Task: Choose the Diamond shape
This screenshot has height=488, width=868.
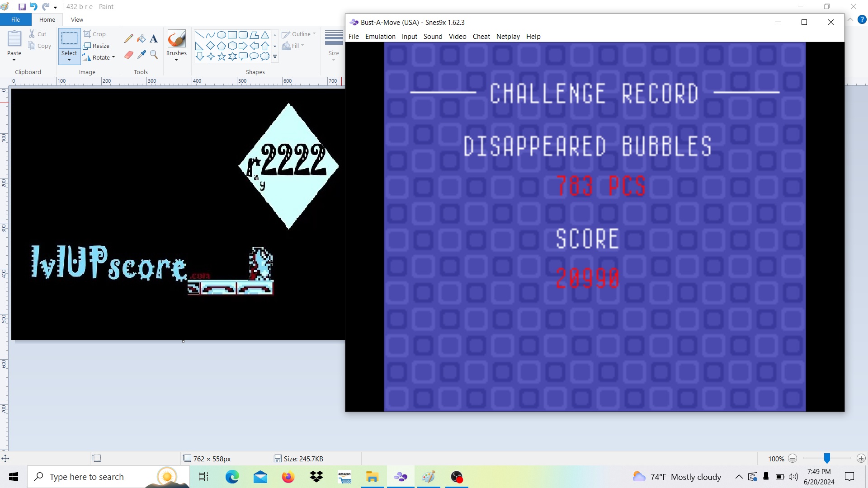Action: click(x=210, y=46)
